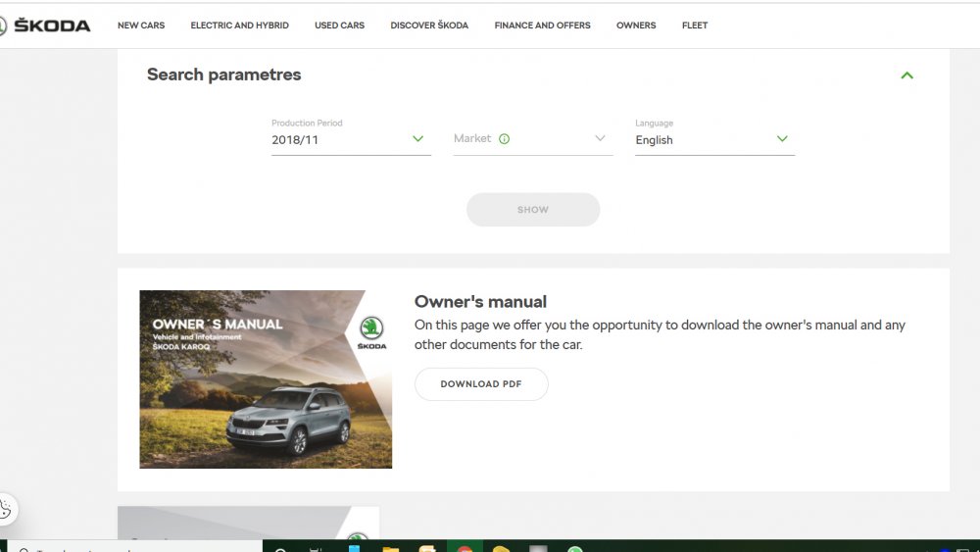Open the Used Cars menu

coord(339,25)
